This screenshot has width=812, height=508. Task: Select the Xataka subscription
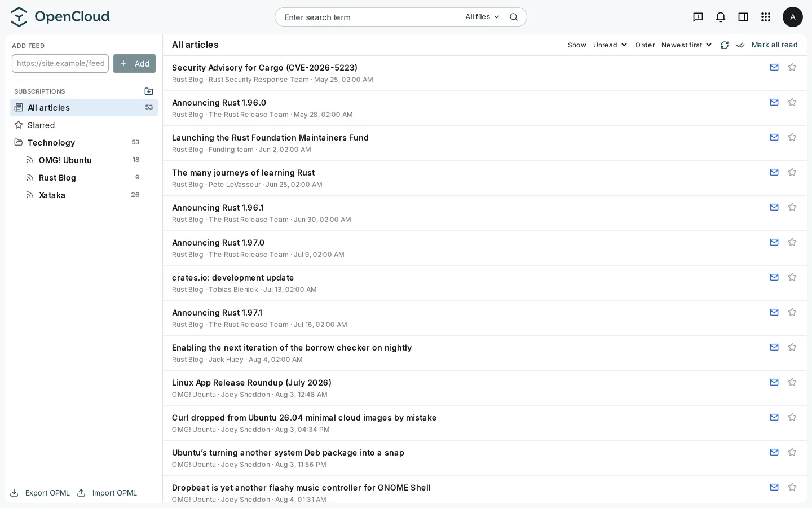pyautogui.click(x=83, y=195)
